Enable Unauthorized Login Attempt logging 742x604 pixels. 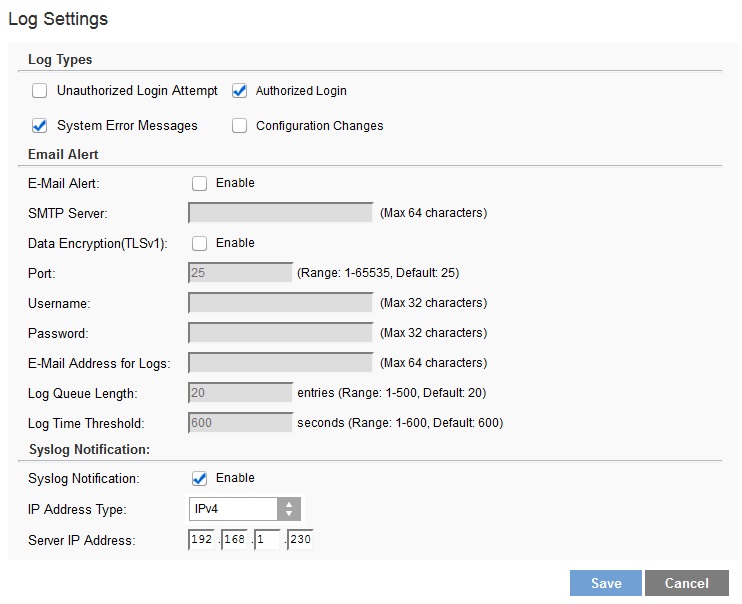click(x=40, y=91)
